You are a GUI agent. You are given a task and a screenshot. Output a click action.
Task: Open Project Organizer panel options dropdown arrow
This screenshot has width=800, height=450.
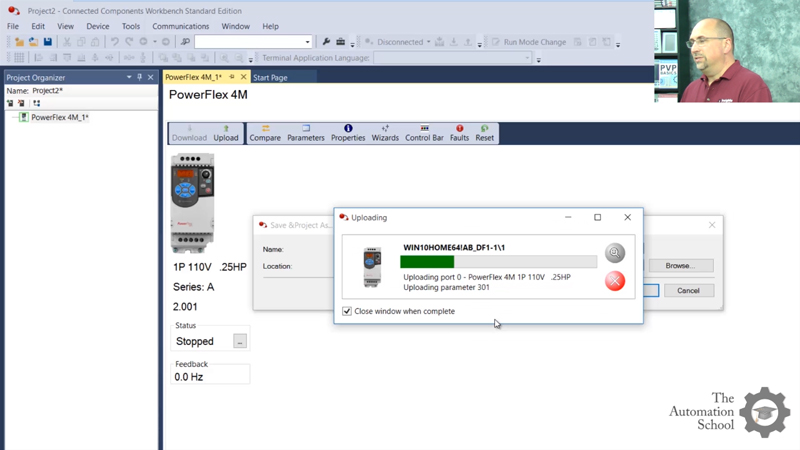[x=128, y=77]
